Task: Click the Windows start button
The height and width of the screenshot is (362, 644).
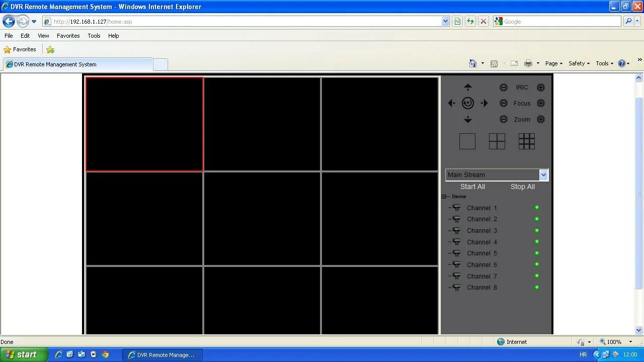Action: [x=23, y=354]
